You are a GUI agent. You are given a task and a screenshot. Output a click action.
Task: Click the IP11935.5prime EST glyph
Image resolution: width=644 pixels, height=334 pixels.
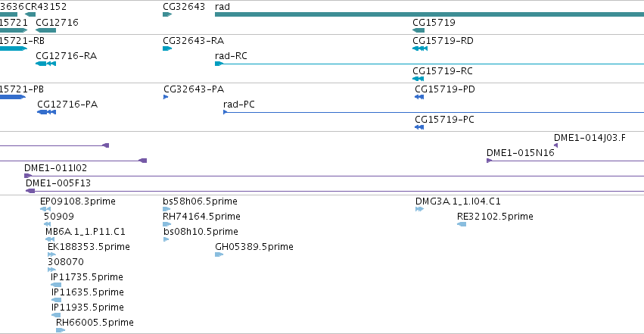(56, 315)
